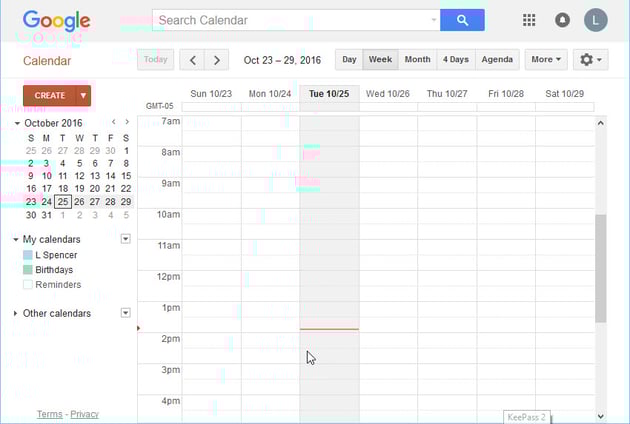Open the Create button dropdown arrow
This screenshot has width=630, height=424.
pos(83,96)
